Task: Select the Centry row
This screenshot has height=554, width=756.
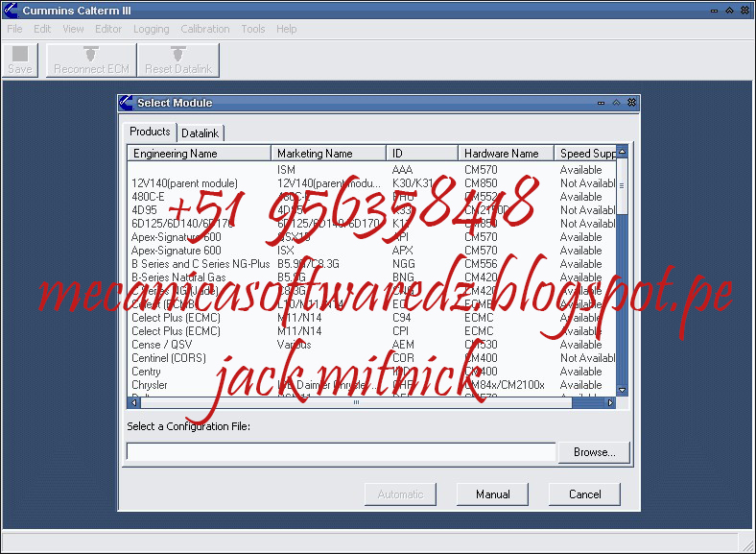Action: (371, 372)
